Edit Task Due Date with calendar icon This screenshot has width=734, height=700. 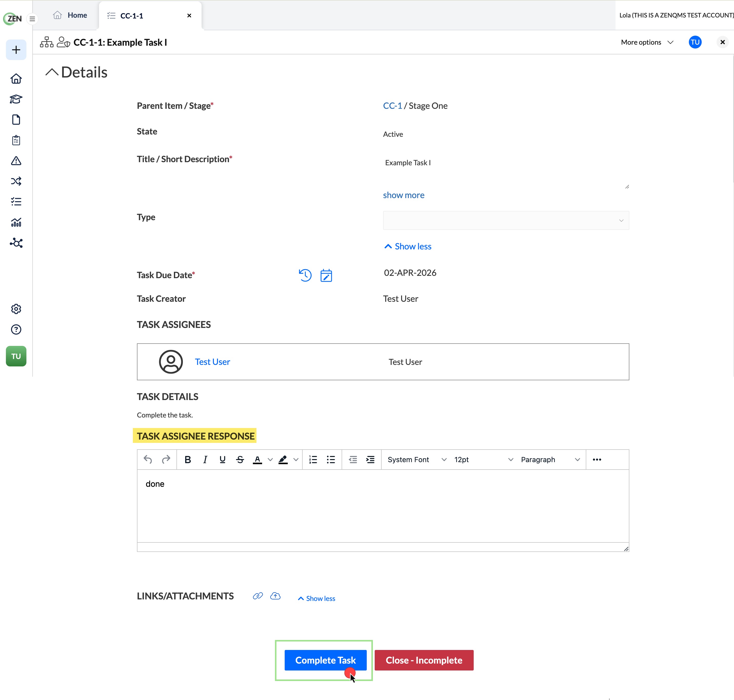(x=326, y=275)
